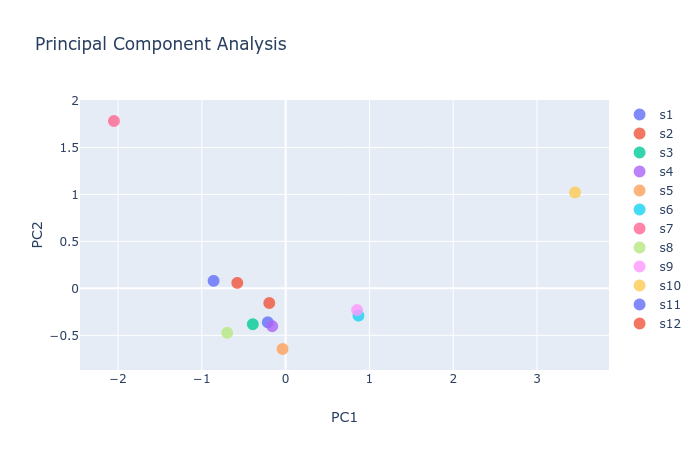Click the PC2 y-axis title
The image size is (700, 450).
[38, 235]
